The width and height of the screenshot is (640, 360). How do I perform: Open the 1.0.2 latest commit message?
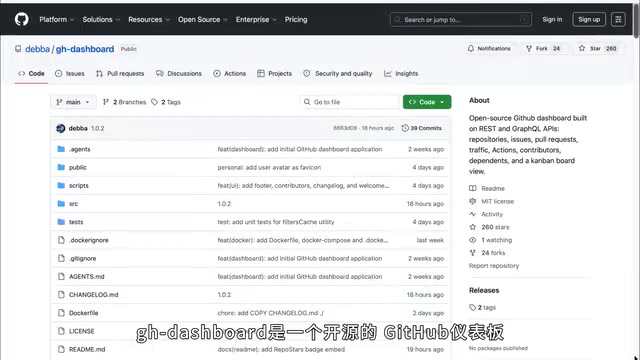click(98, 128)
